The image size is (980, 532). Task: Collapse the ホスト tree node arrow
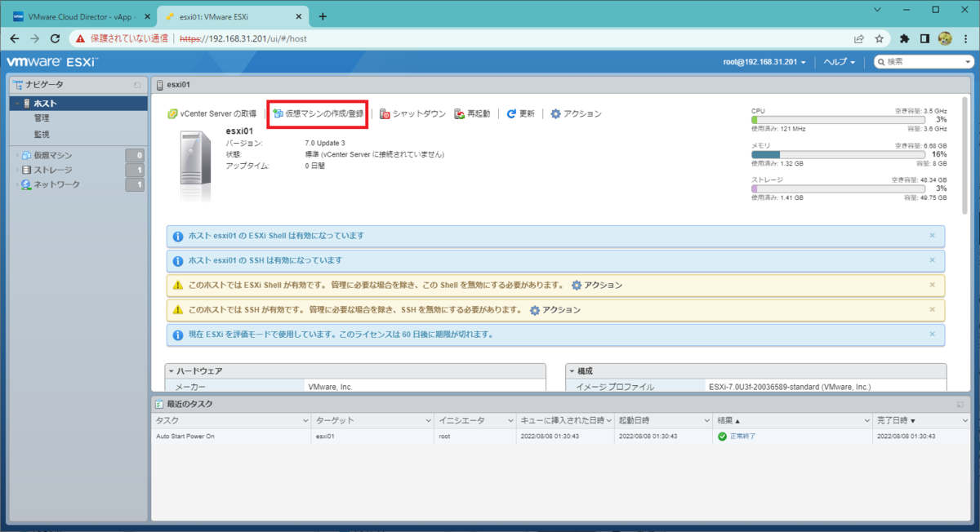16,104
